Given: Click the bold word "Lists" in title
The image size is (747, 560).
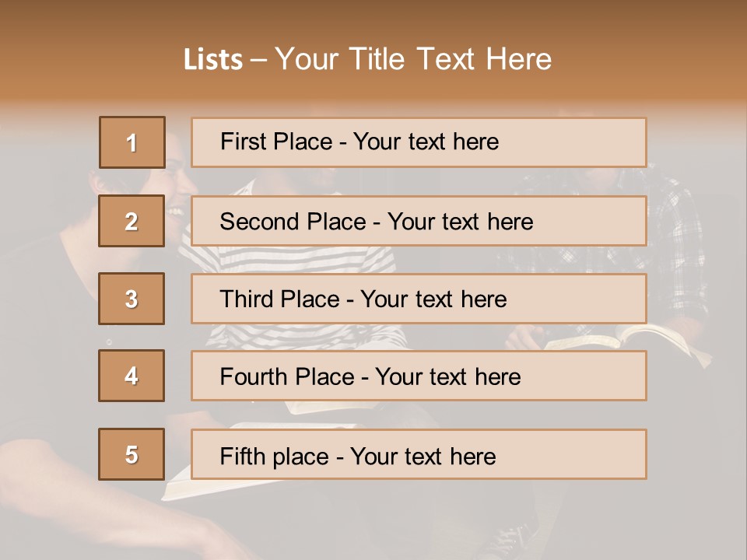Looking at the screenshot, I should point(212,60).
